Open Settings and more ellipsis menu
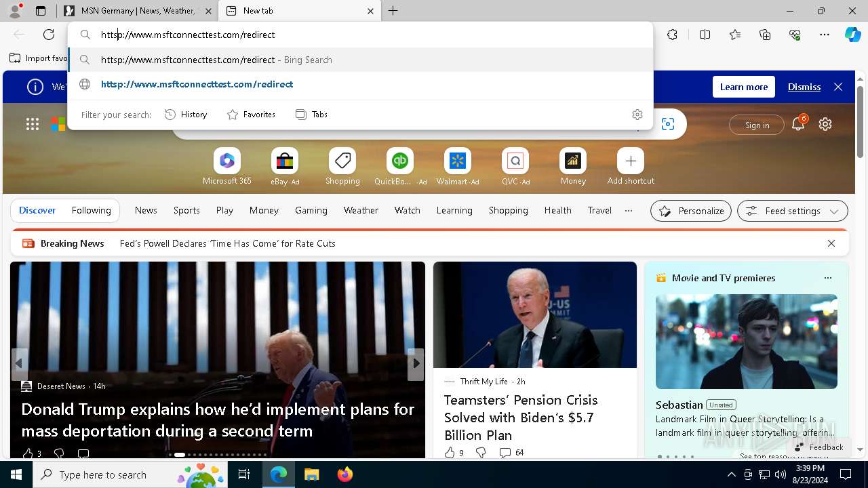The height and width of the screenshot is (488, 868). pos(825,35)
